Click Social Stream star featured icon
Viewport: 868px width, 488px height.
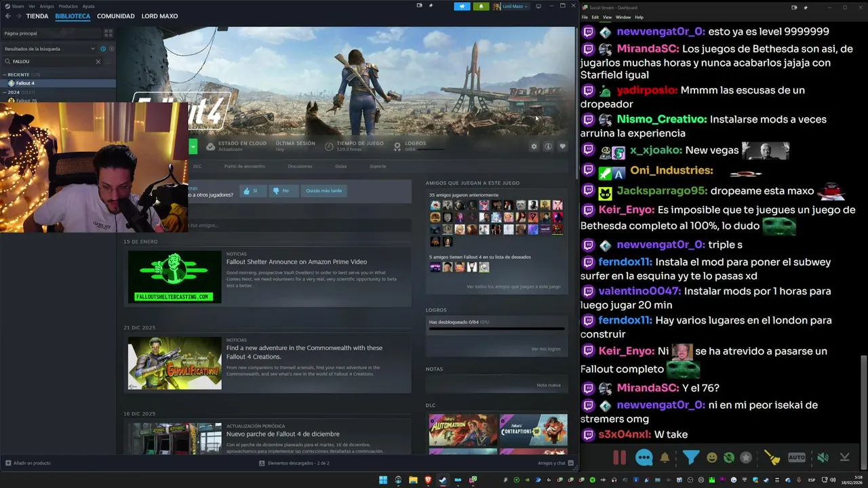746,457
